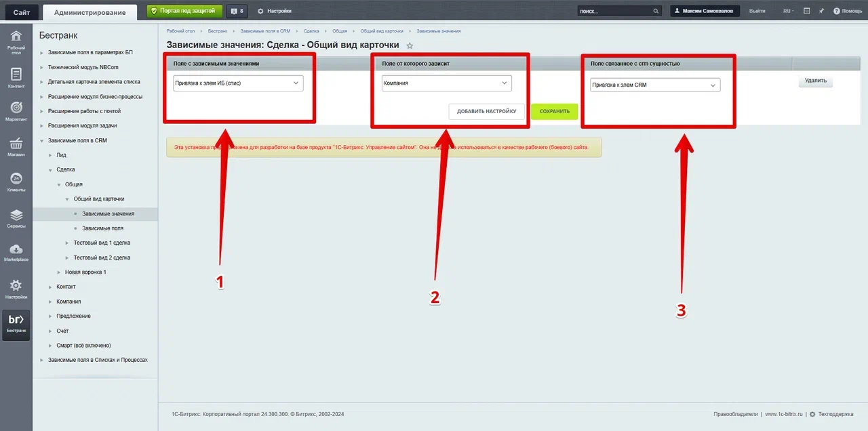Click the Сохранить button
Screen dimensions: 868x431
click(554, 112)
